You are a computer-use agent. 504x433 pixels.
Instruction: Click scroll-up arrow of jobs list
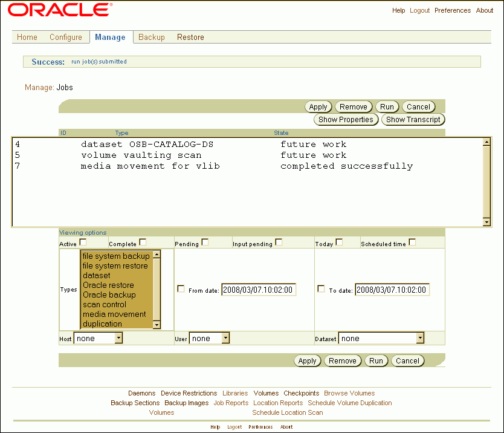(486, 142)
